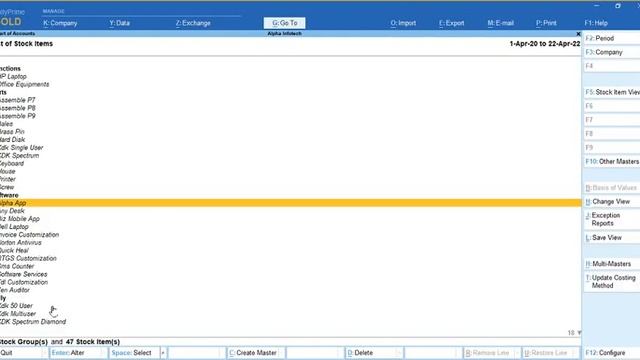The image size is (640, 360).
Task: Open the M: E-mail menu
Action: coord(500,23)
